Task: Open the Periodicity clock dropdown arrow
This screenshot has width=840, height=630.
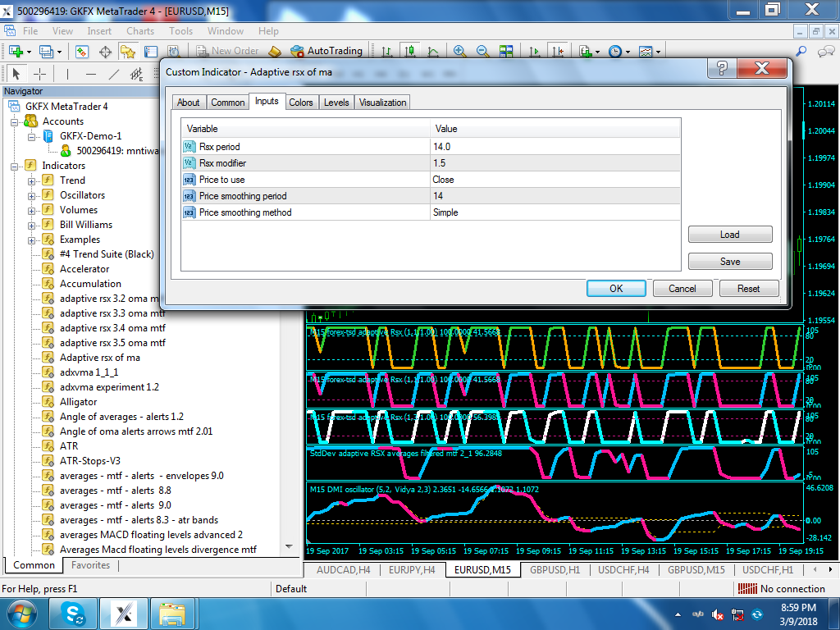Action: [x=628, y=52]
